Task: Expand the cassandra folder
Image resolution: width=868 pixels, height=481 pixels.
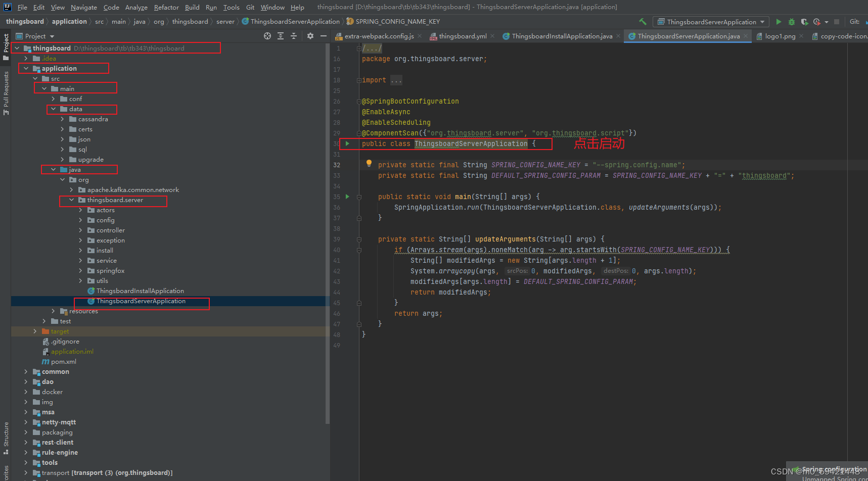Action: click(x=62, y=119)
